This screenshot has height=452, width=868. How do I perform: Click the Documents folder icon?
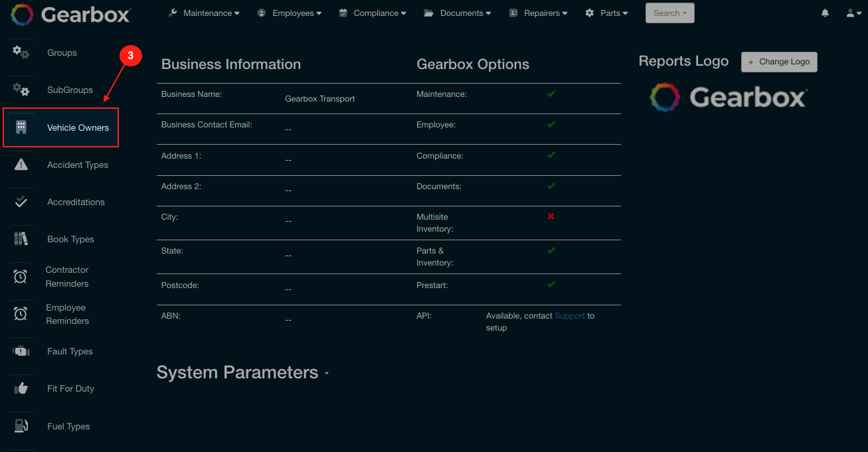[x=428, y=13]
